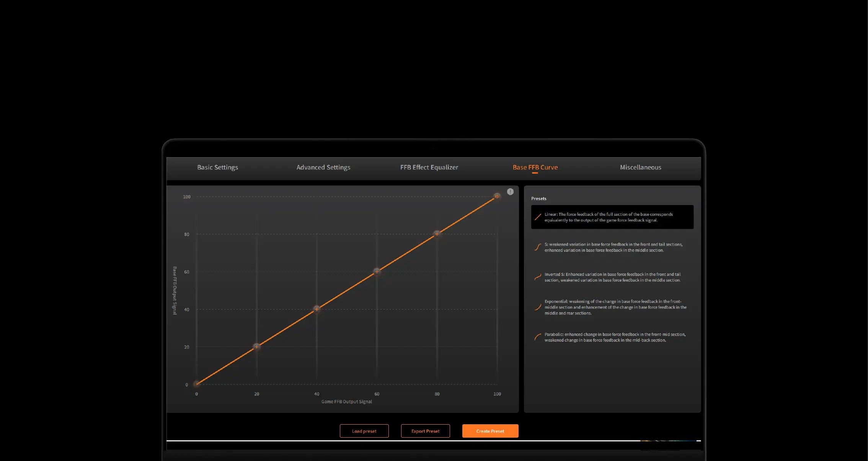Image resolution: width=868 pixels, height=461 pixels.
Task: Click the curve control point at 80
Action: pos(437,233)
